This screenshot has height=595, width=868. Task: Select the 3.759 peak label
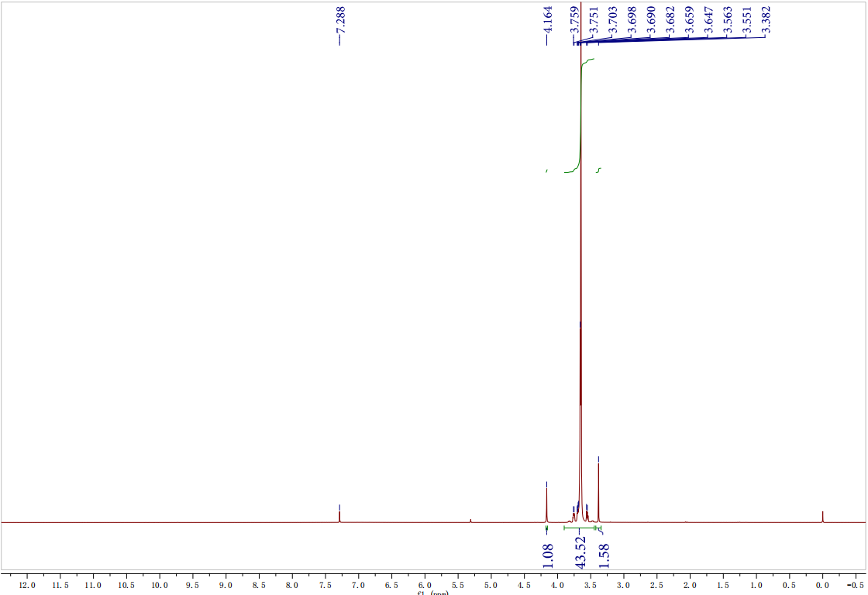574,19
